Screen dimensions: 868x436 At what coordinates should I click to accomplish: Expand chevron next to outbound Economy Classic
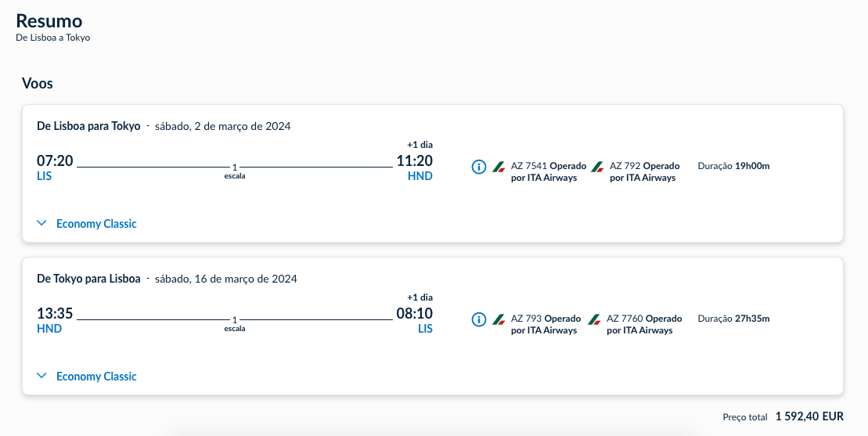(42, 224)
